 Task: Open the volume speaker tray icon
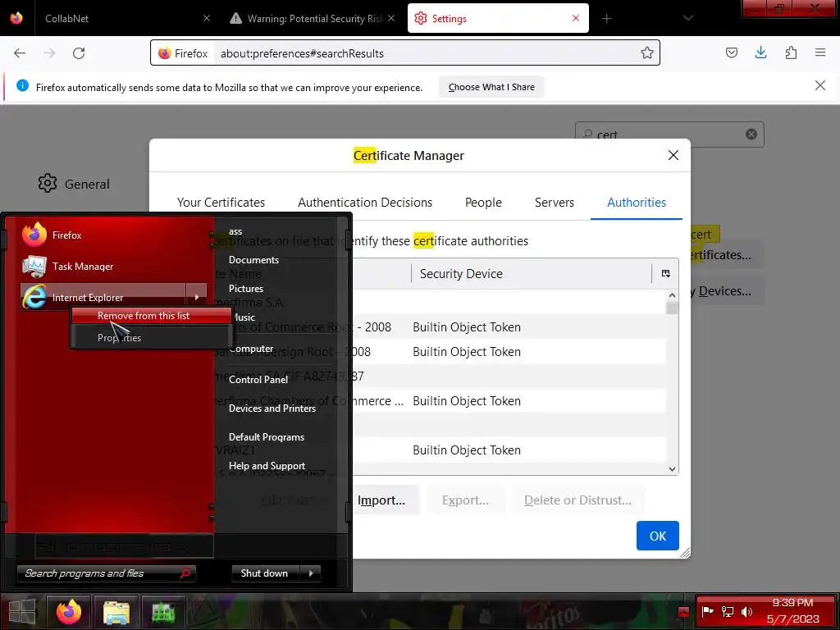click(746, 611)
